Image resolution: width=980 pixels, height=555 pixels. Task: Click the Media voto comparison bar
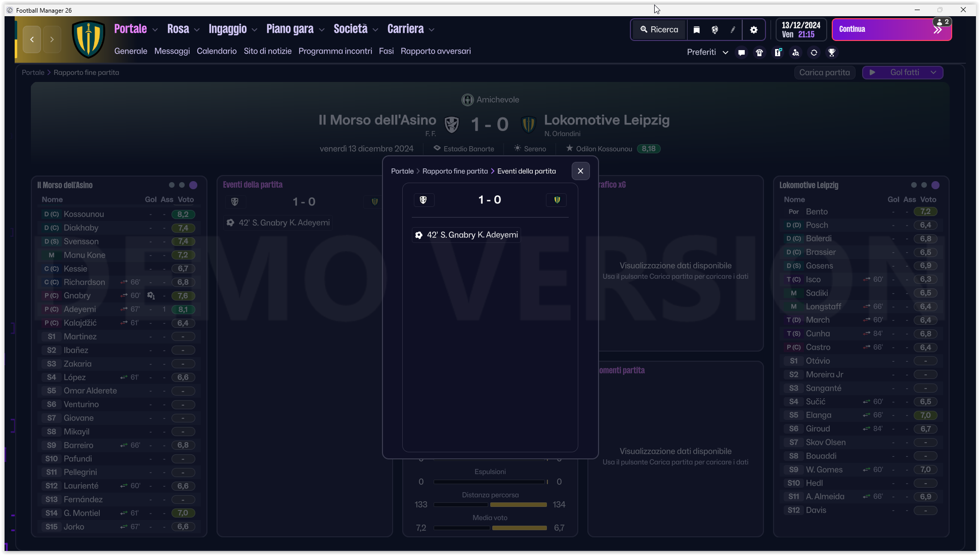pyautogui.click(x=490, y=528)
